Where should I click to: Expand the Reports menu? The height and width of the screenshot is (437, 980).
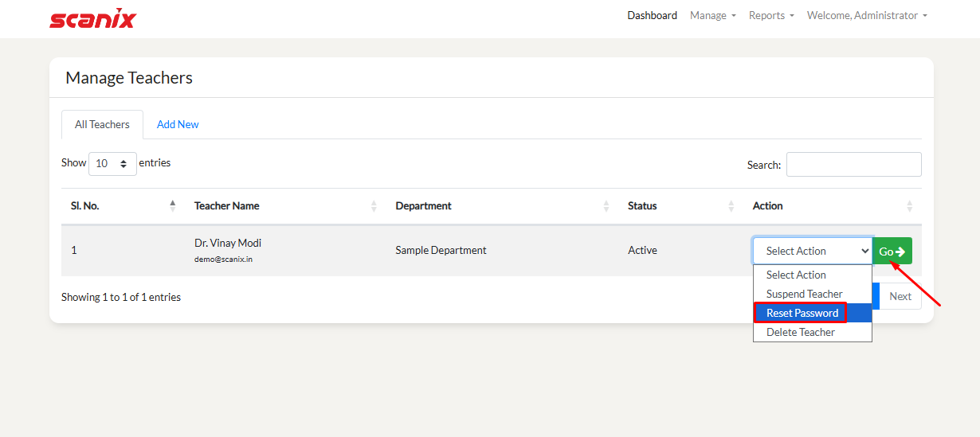click(x=770, y=15)
